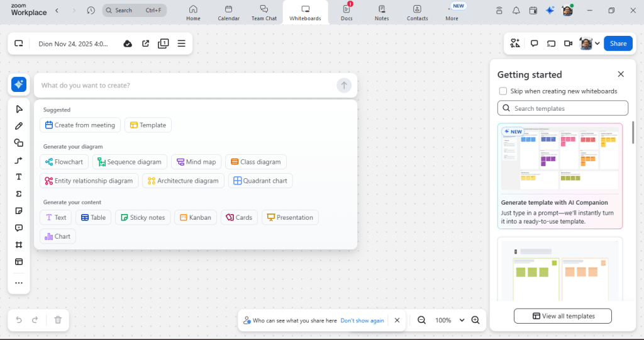Close the Getting started panel
Viewport: 644px width, 340px height.
pyautogui.click(x=621, y=74)
